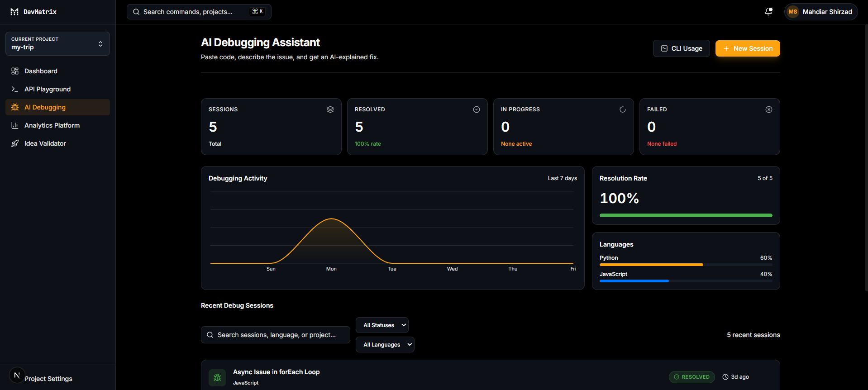
Task: Click the MS user avatar
Action: tap(793, 12)
